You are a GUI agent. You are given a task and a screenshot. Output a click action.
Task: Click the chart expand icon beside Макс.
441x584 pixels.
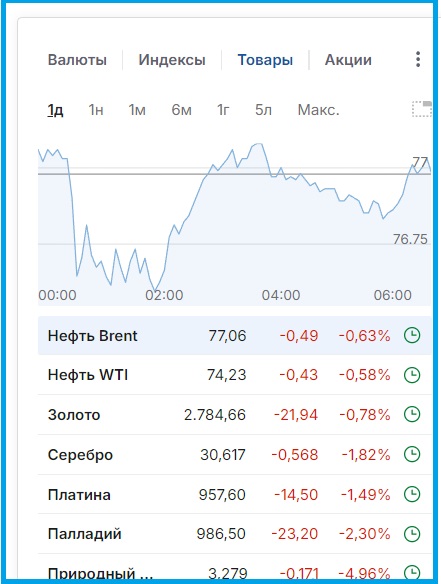click(x=422, y=109)
